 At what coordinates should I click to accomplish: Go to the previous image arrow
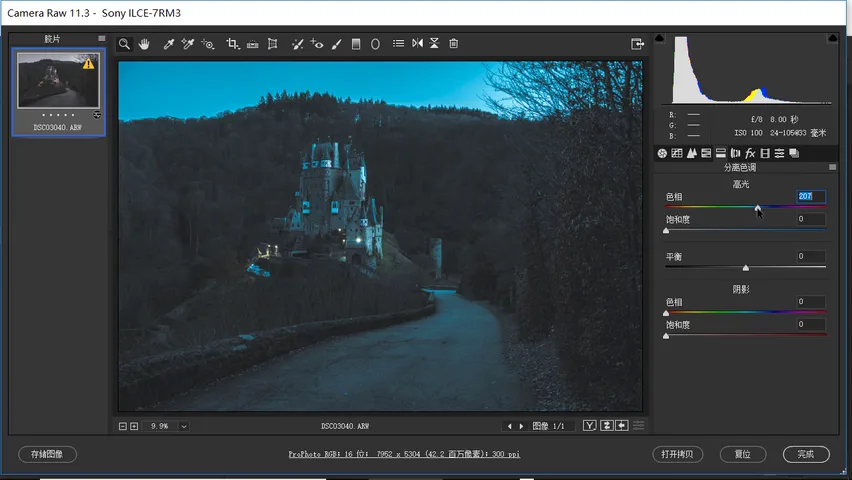pyautogui.click(x=509, y=426)
